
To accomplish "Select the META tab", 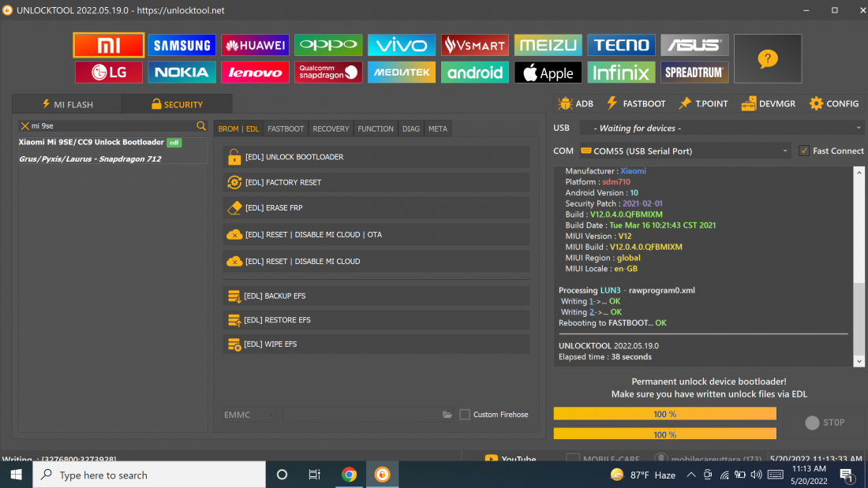I will [438, 129].
